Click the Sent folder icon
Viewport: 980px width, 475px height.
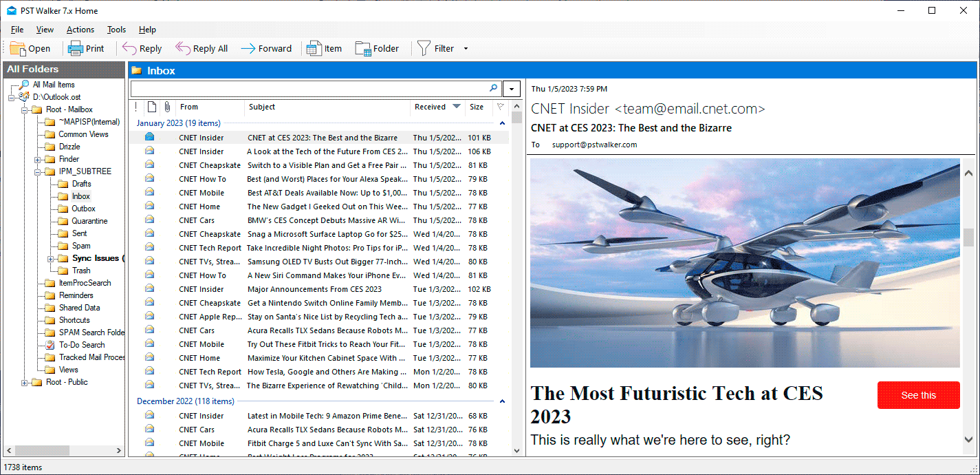click(63, 233)
